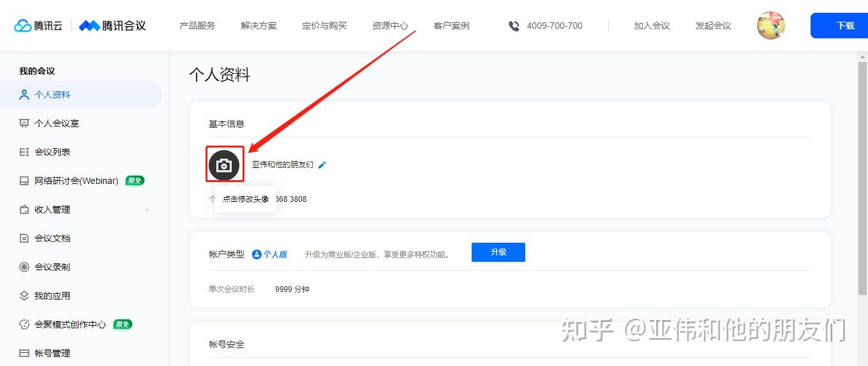Open 产品服务 menu
The height and width of the screenshot is (366, 868).
(x=197, y=26)
